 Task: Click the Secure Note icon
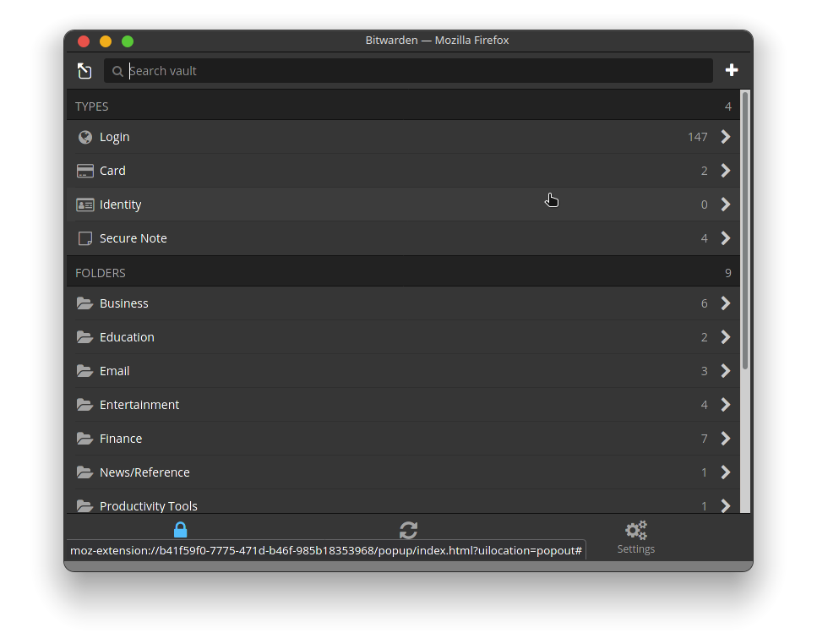(x=85, y=238)
